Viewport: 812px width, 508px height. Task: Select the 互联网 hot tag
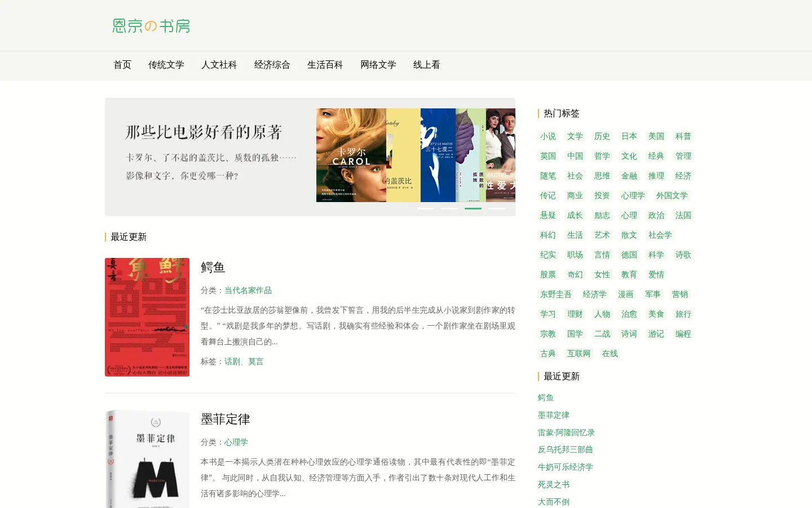tap(579, 353)
